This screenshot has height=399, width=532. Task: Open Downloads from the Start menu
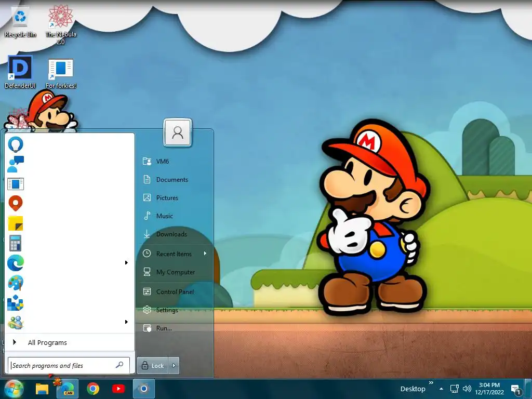tap(175, 234)
